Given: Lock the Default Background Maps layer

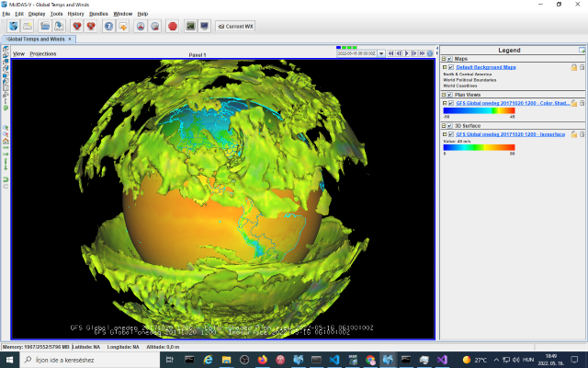Looking at the screenshot, I should pos(573,67).
